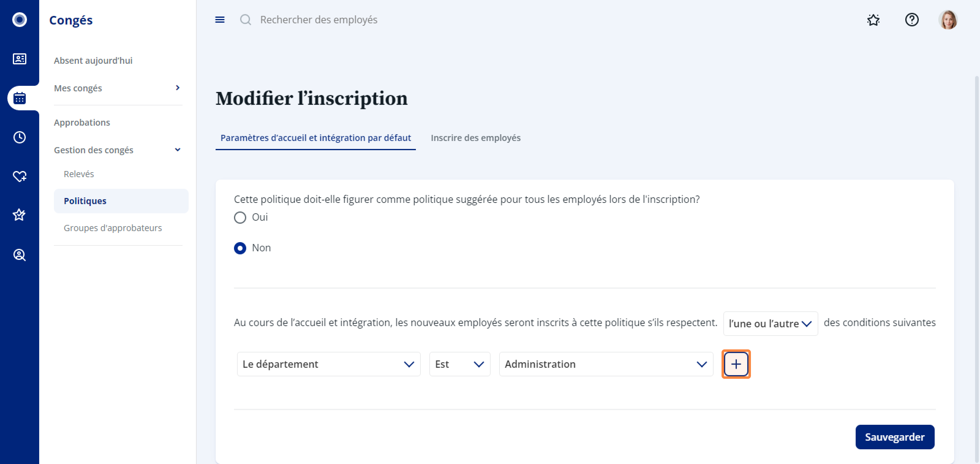Open the recruiting search-person sidebar icon

(x=19, y=255)
